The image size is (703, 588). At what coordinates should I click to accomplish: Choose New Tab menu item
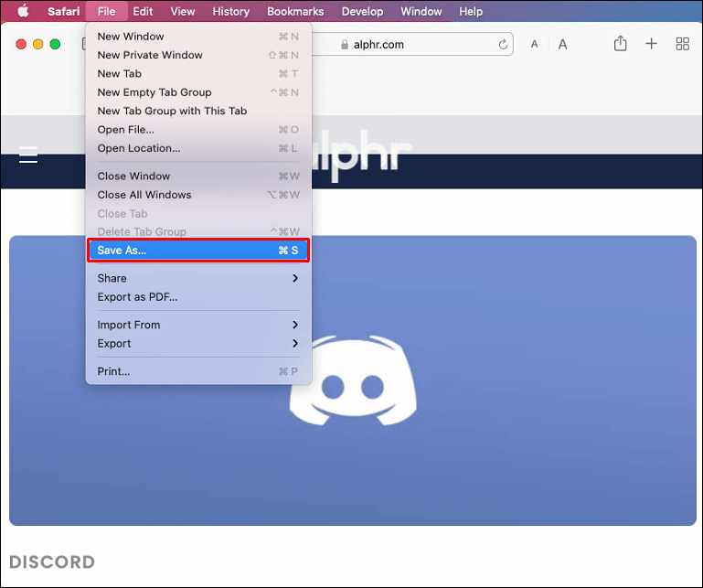click(198, 73)
